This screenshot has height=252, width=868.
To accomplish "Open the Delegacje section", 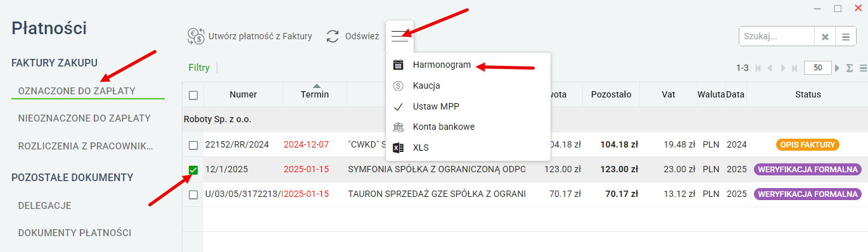I will (44, 205).
